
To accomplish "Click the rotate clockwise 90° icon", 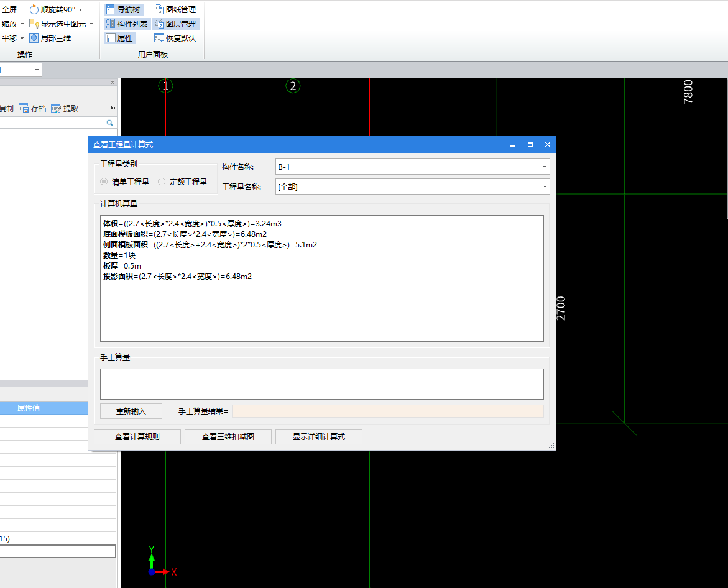I will (34, 9).
